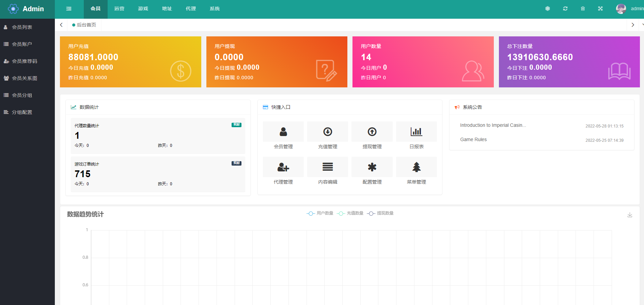
Task: Refresh the page using the refresh icon
Action: click(565, 9)
